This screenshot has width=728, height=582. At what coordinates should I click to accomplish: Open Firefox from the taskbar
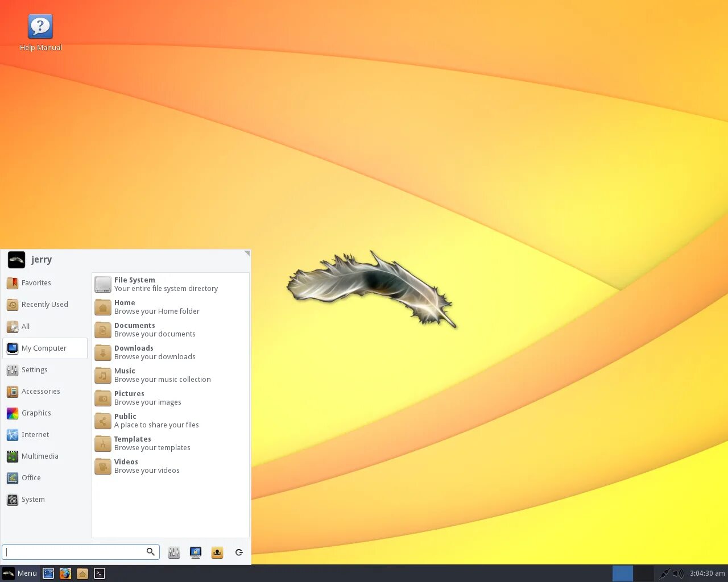65,573
